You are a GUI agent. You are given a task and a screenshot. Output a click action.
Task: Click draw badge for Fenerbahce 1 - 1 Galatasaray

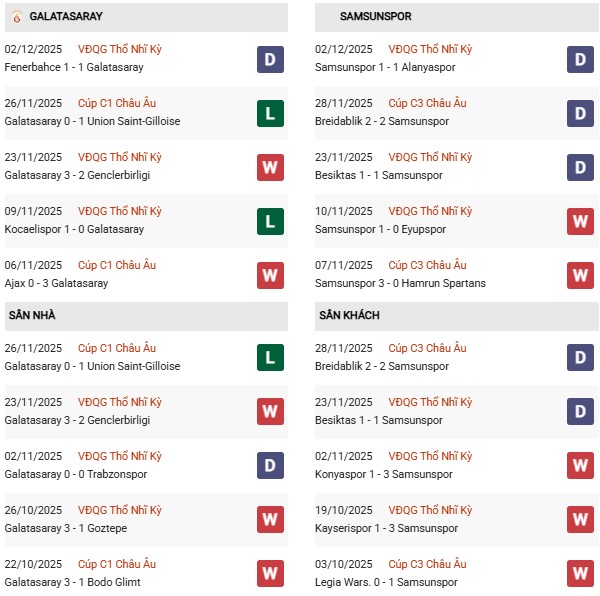270,59
